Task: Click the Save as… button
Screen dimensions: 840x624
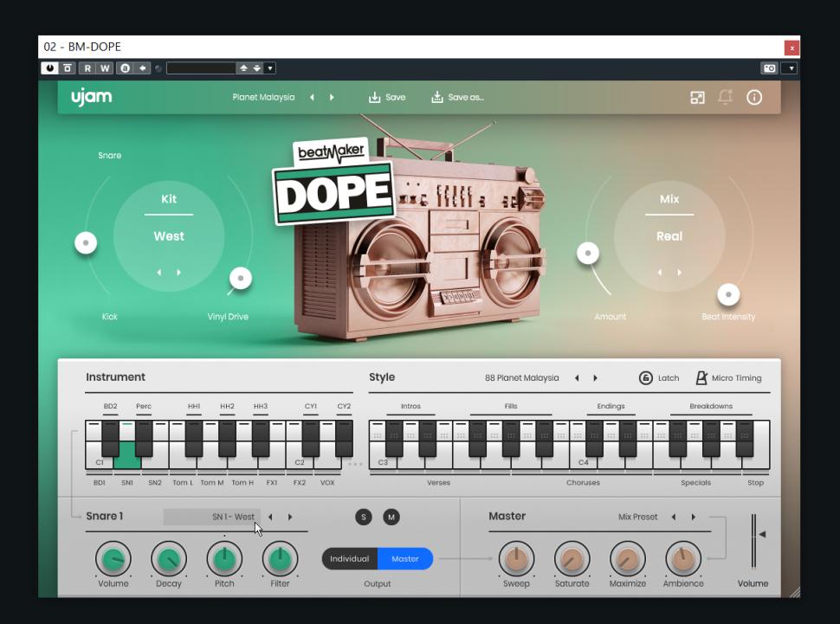Action: [x=458, y=98]
